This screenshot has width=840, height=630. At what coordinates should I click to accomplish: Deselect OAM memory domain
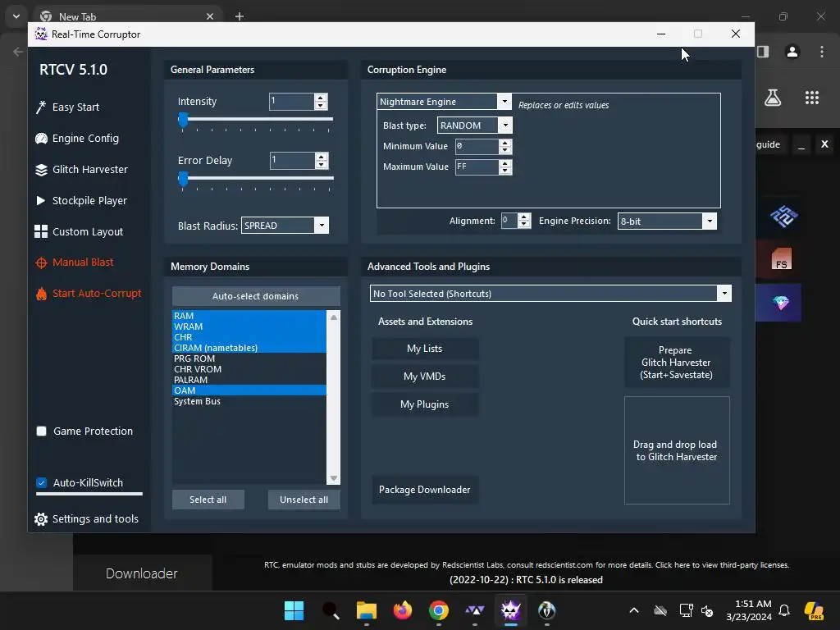click(x=249, y=390)
